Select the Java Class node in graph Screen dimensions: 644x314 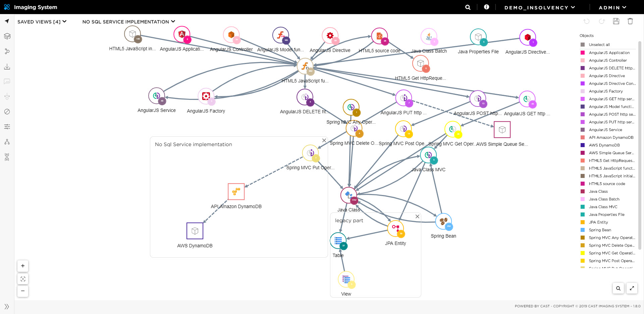click(348, 195)
